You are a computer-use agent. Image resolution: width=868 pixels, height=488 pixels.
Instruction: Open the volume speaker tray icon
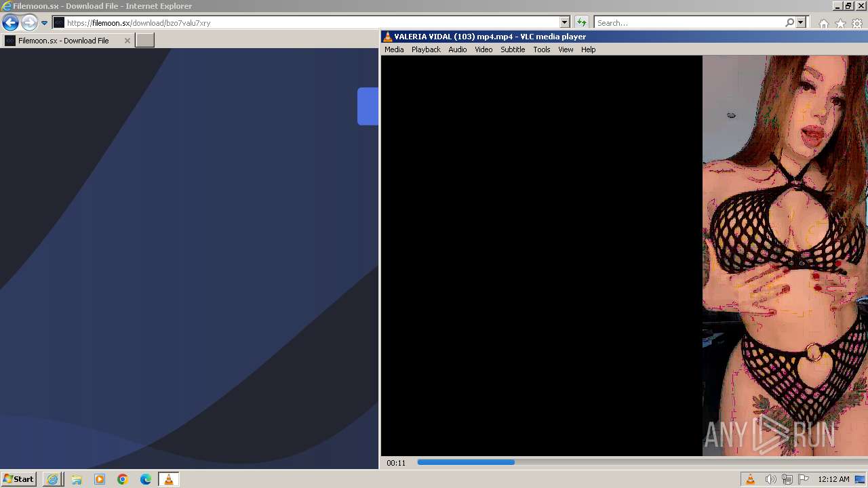(x=770, y=479)
